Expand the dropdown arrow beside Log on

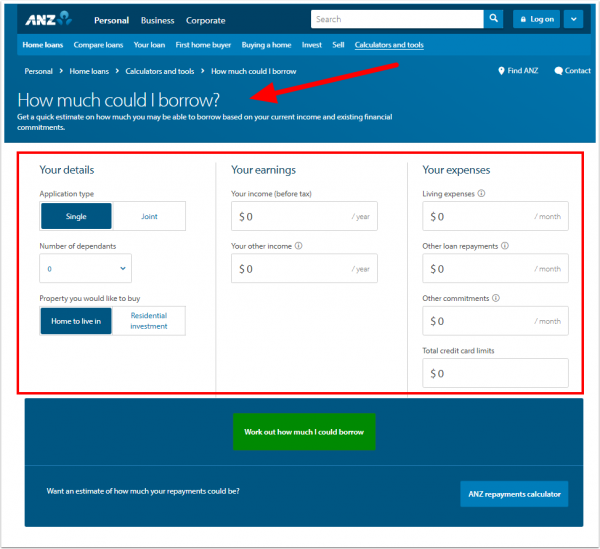point(573,19)
